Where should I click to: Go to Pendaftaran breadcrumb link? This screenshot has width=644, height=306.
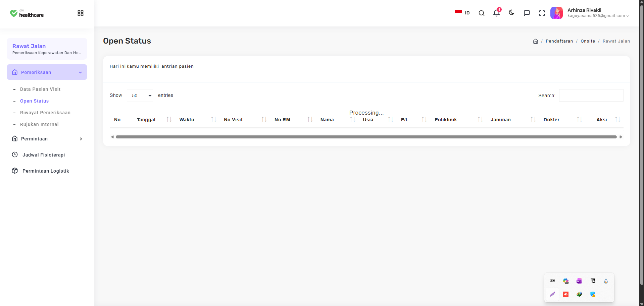(x=559, y=41)
